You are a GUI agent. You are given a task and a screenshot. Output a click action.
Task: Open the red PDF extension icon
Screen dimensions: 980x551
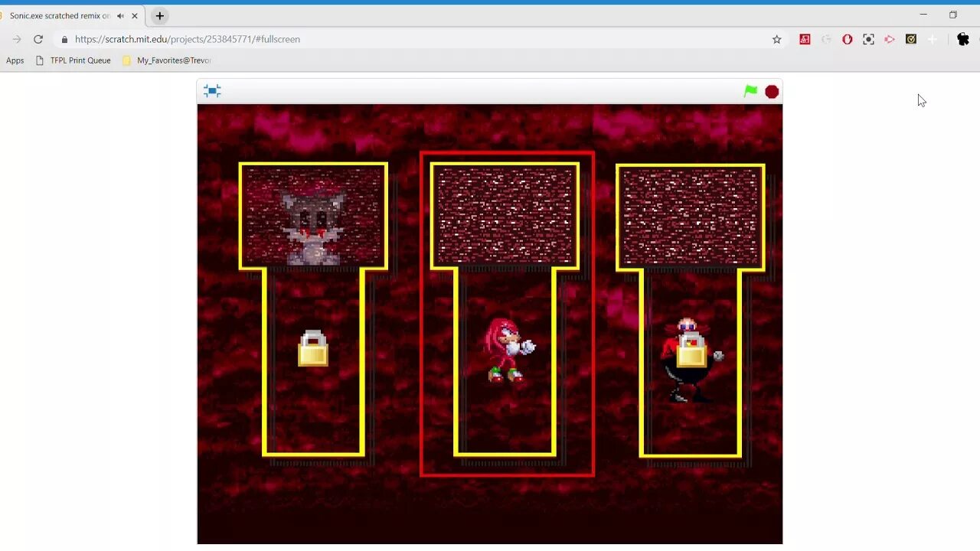coord(805,39)
